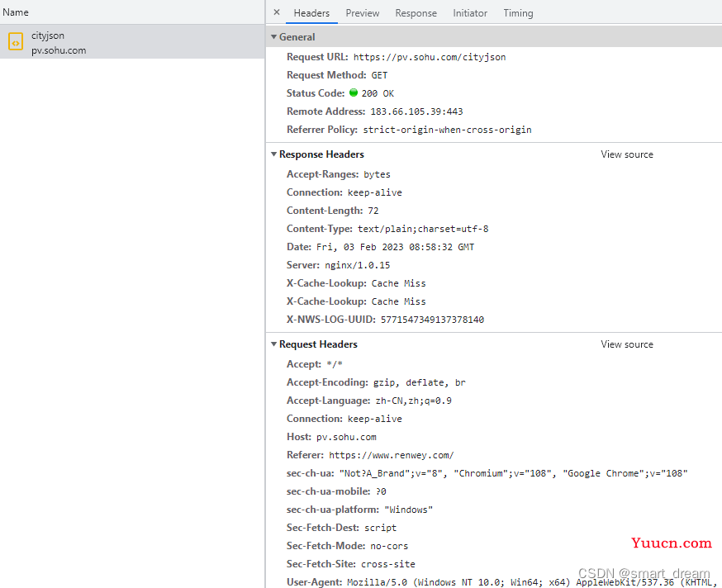Click the green 200 OK status dot
The width and height of the screenshot is (722, 588).
tap(354, 92)
